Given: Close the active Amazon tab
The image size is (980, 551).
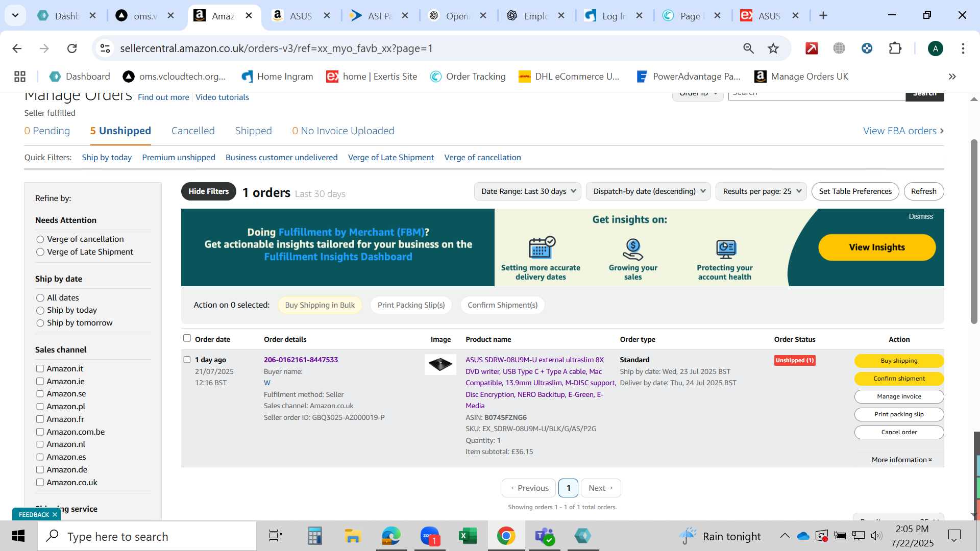Looking at the screenshot, I should (249, 15).
